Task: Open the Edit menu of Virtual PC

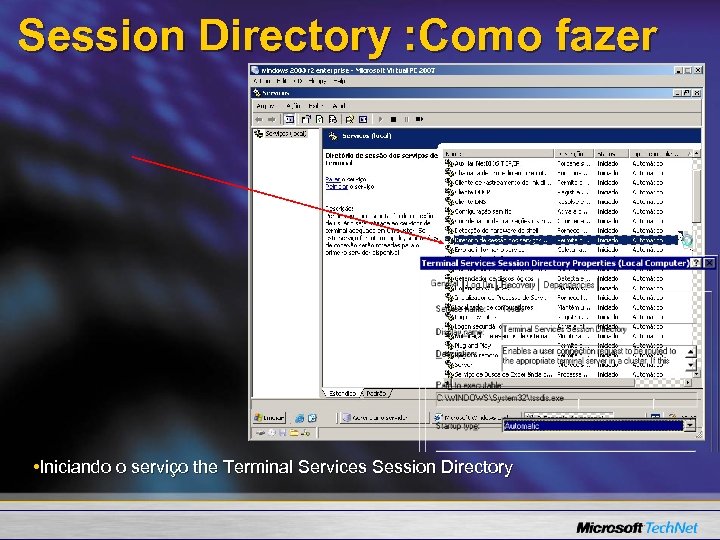Action: tap(282, 81)
